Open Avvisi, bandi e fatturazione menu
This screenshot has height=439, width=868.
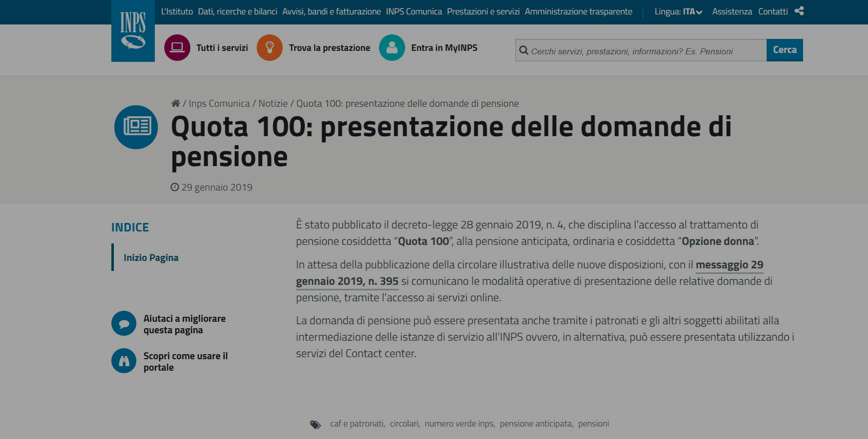pos(332,11)
